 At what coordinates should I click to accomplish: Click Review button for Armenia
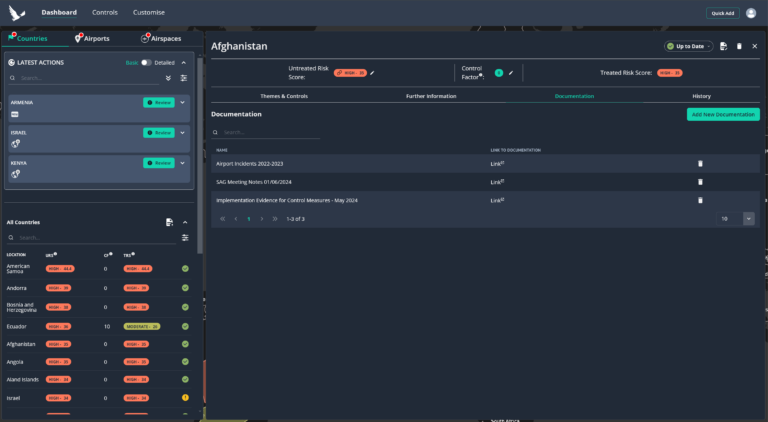click(159, 102)
